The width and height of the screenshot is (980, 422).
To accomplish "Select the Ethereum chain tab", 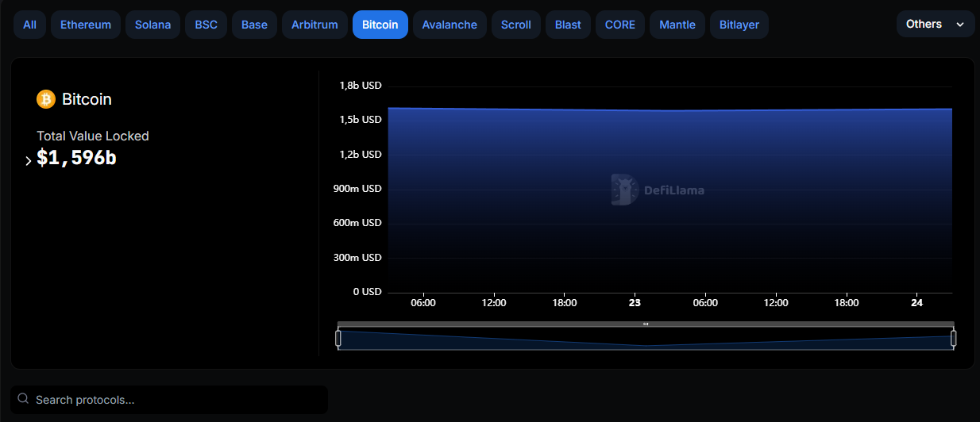I will click(x=86, y=25).
